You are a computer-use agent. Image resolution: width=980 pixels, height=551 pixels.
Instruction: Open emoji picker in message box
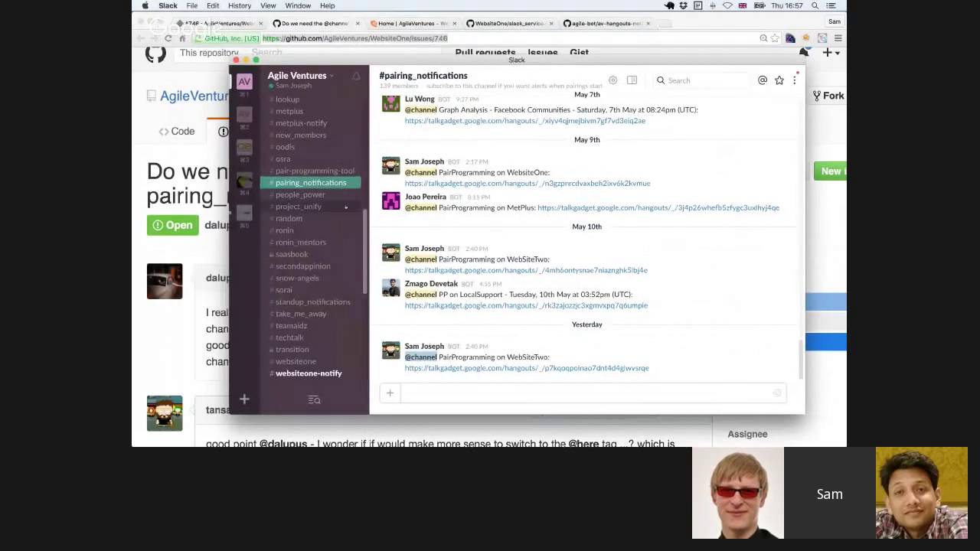pyautogui.click(x=777, y=393)
